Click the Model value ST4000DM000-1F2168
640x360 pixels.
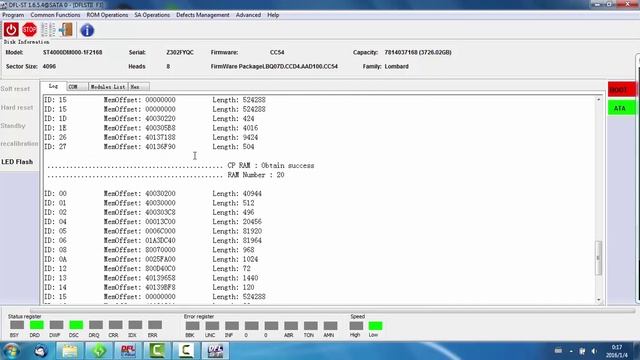pyautogui.click(x=73, y=52)
